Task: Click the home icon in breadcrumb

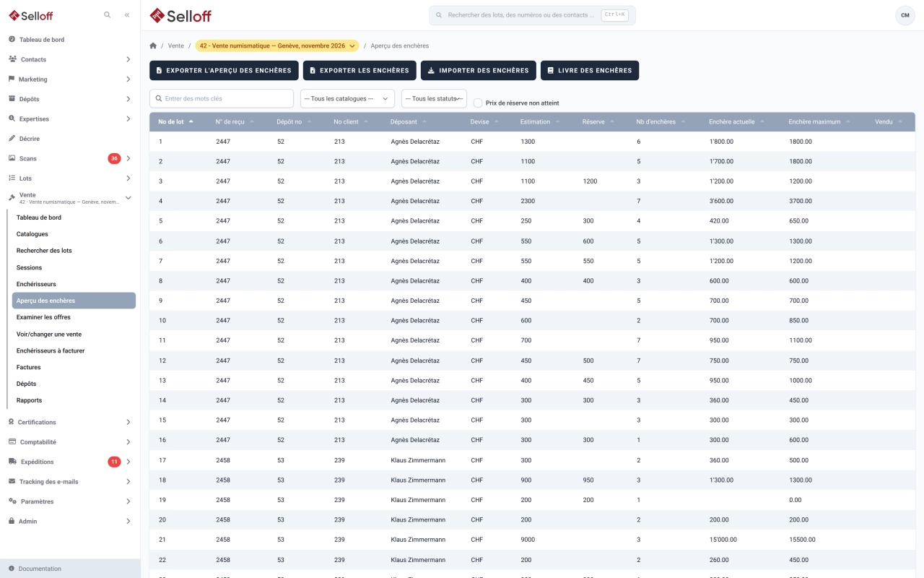Action: click(153, 46)
